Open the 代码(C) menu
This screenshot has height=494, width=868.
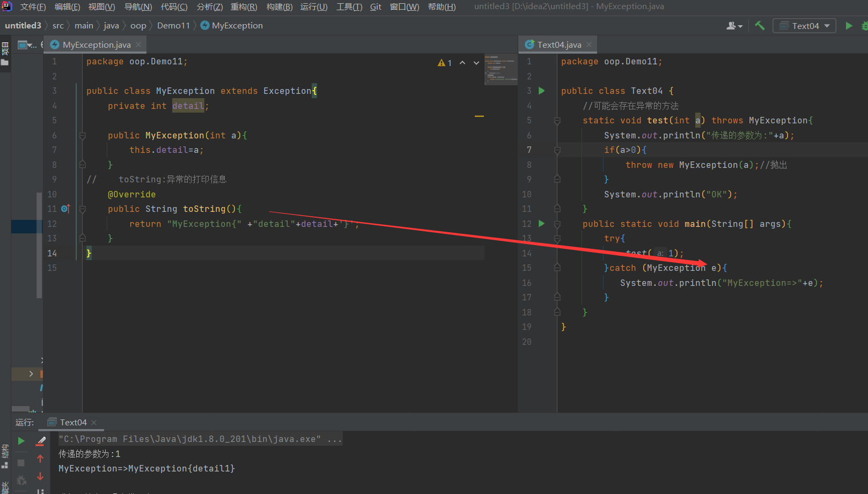pos(174,7)
